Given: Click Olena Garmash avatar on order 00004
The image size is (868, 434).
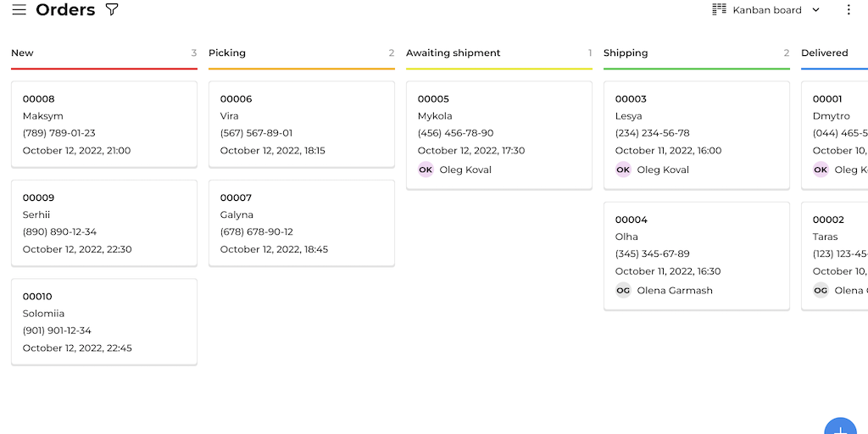Looking at the screenshot, I should coord(623,290).
